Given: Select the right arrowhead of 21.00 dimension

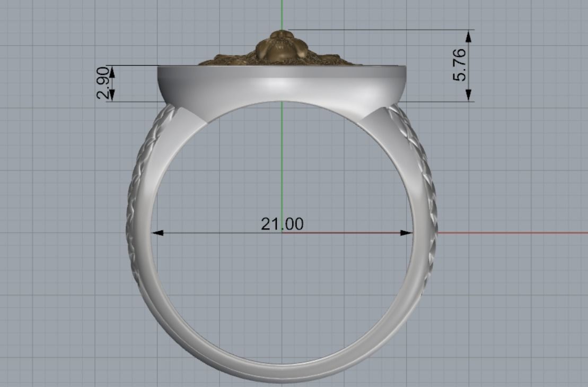Looking at the screenshot, I should (406, 233).
